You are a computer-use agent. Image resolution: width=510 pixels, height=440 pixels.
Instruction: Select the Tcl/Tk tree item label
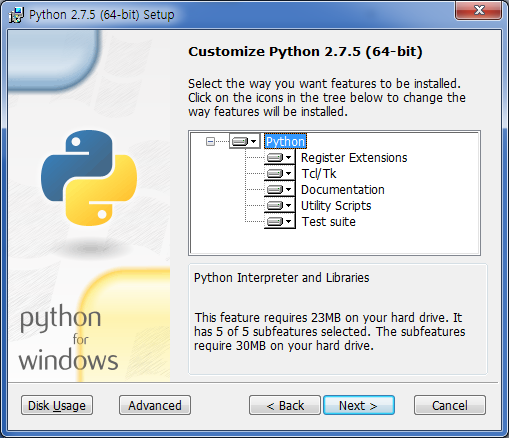319,173
